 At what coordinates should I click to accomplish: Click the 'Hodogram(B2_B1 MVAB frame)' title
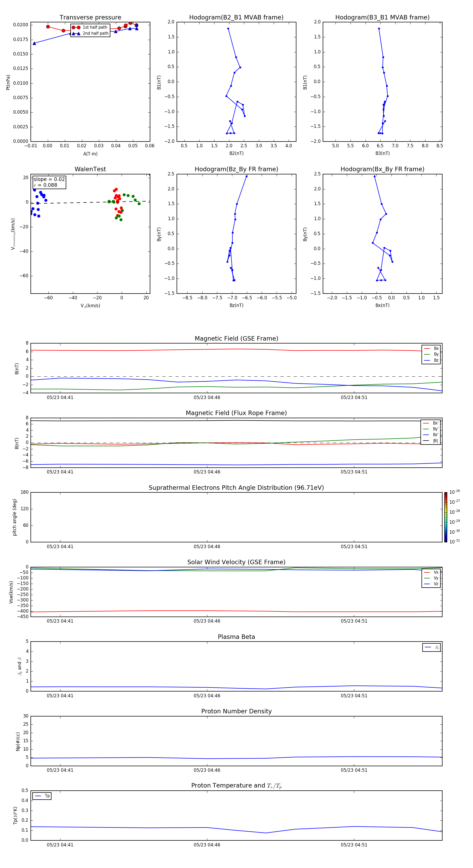[236, 17]
